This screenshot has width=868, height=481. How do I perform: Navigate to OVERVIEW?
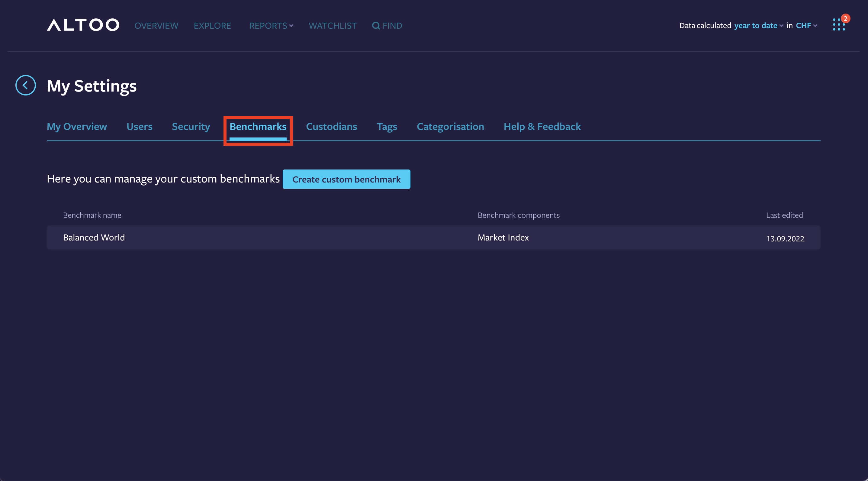click(156, 25)
